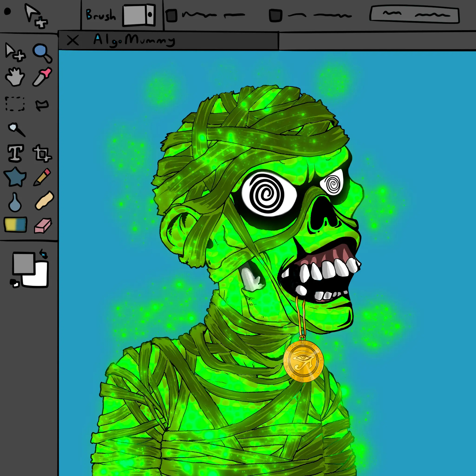
Task: Pick the Hand pan tool
Action: tap(15, 77)
